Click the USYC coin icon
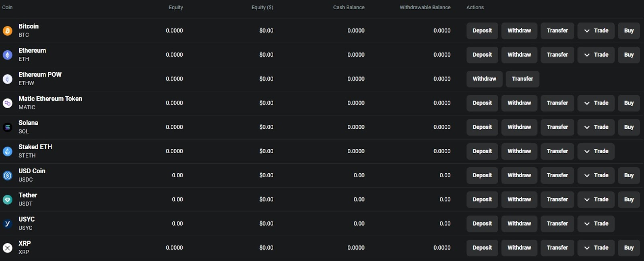 pos(7,224)
